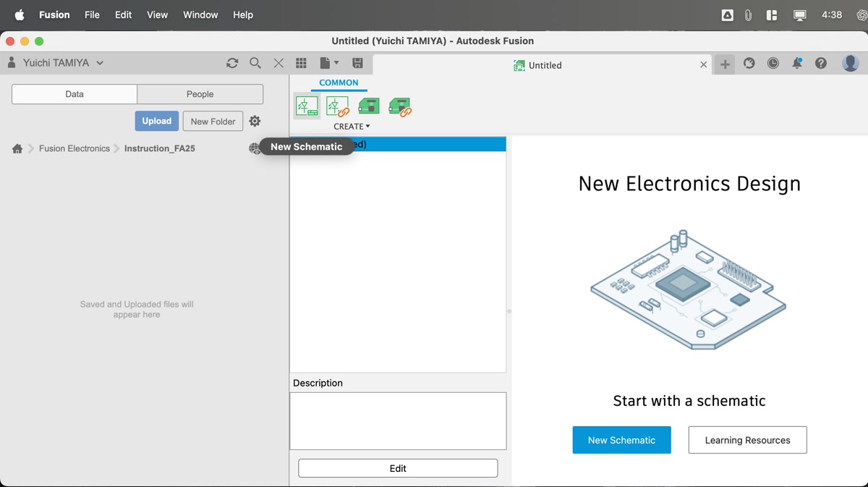Click the Google Drive menu bar icon

coord(727,14)
